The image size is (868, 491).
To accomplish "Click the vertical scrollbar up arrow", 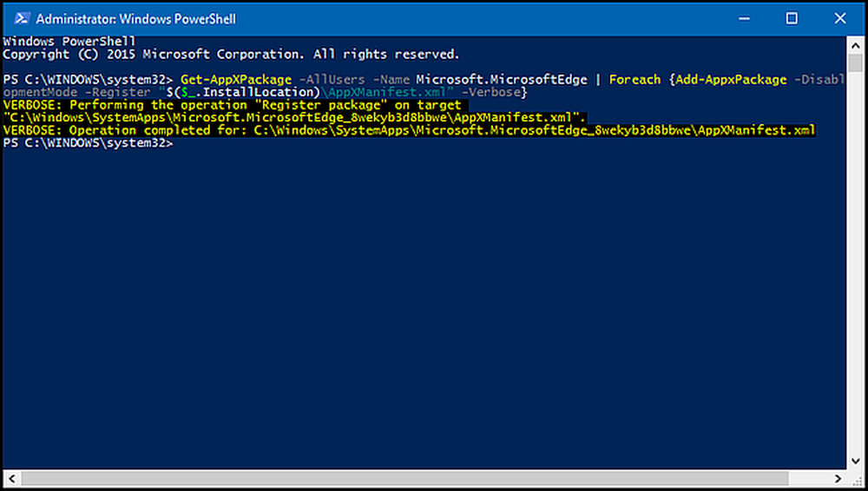I will 855,45.
